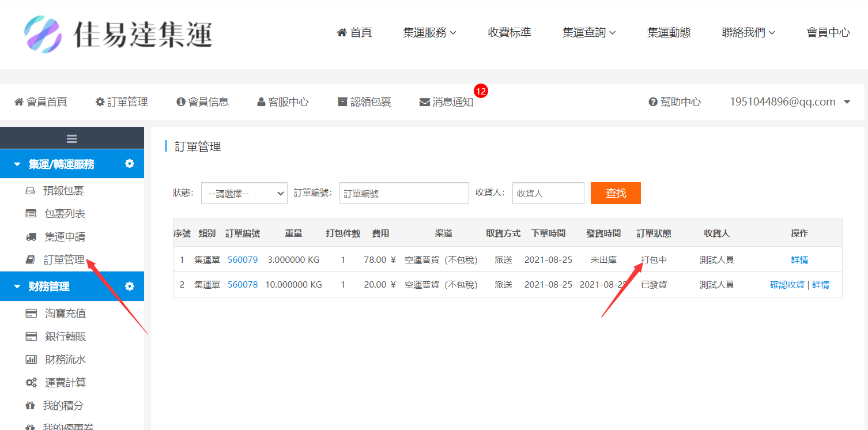
Task: Click the 訂單編號 input field
Action: pyautogui.click(x=404, y=193)
